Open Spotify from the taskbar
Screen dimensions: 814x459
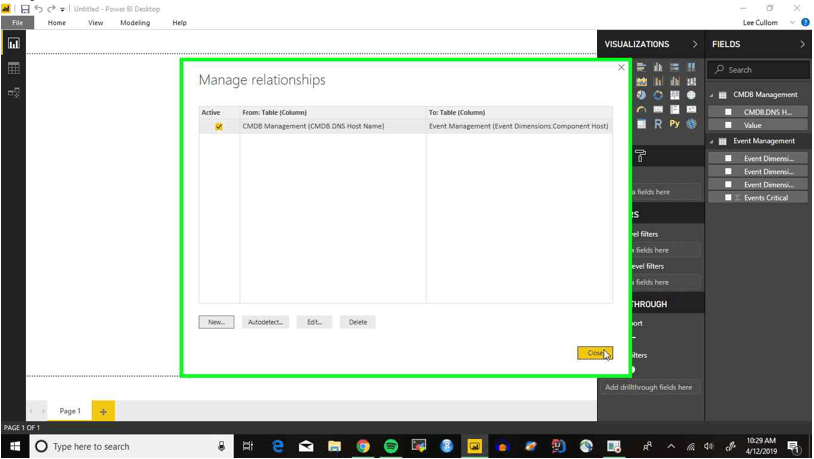click(391, 446)
